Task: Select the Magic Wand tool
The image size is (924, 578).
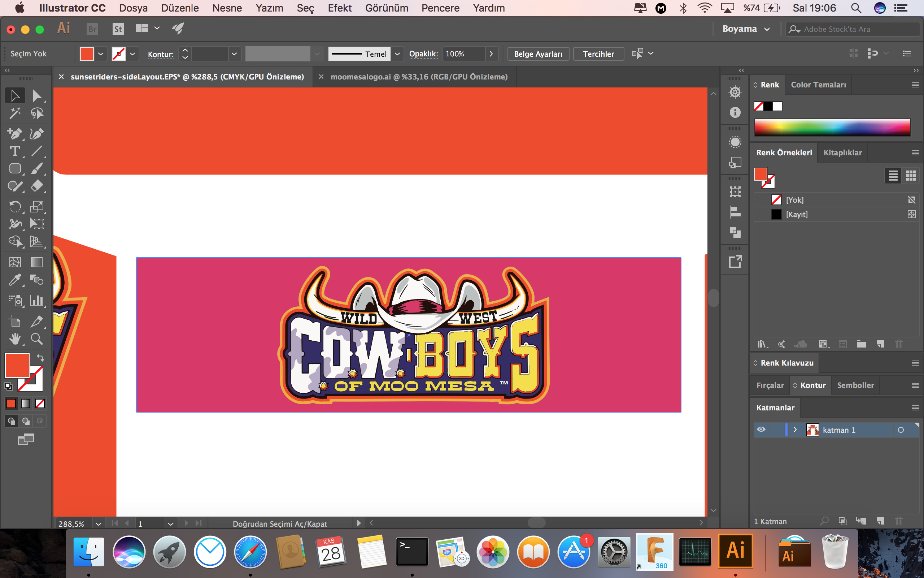Action: 15,113
